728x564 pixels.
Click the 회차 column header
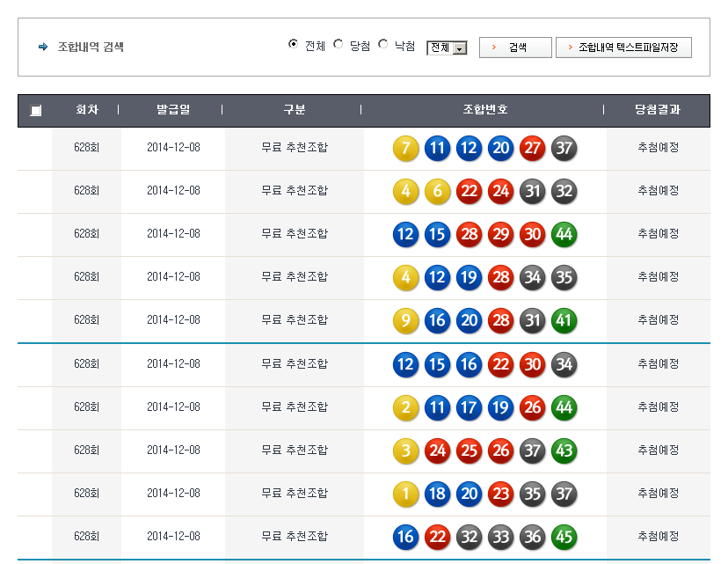click(x=86, y=110)
